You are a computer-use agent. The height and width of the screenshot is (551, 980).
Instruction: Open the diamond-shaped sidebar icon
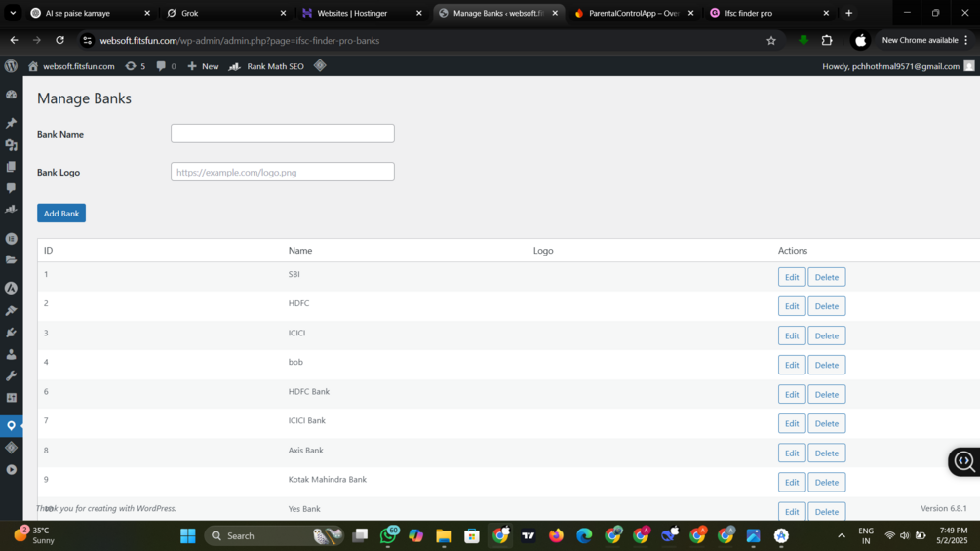click(12, 448)
